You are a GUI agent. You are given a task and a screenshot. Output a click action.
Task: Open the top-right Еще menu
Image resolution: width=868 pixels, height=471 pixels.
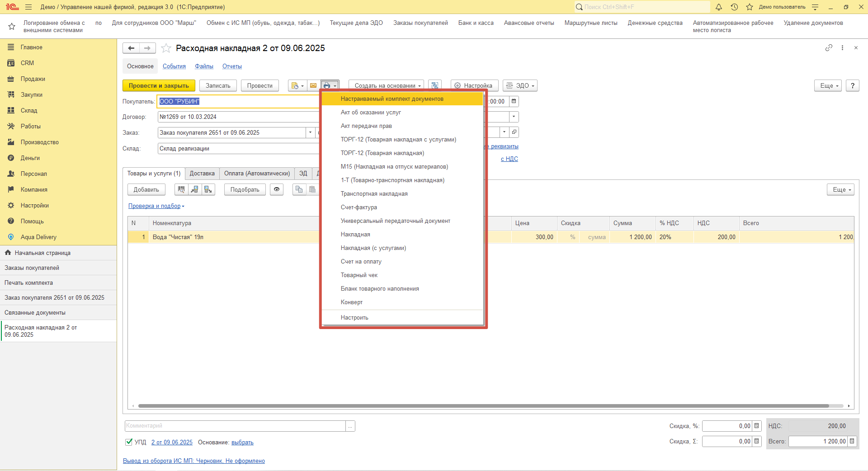[828, 85]
